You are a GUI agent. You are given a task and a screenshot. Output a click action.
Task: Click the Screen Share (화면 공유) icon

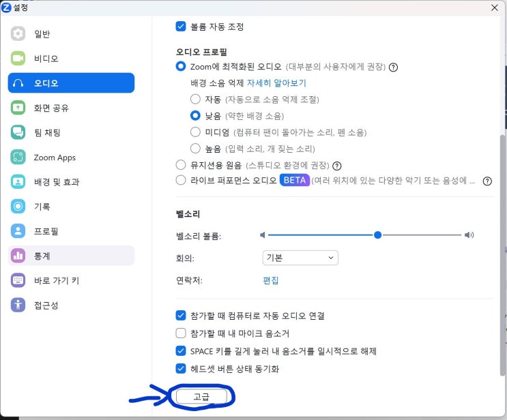[x=18, y=108]
